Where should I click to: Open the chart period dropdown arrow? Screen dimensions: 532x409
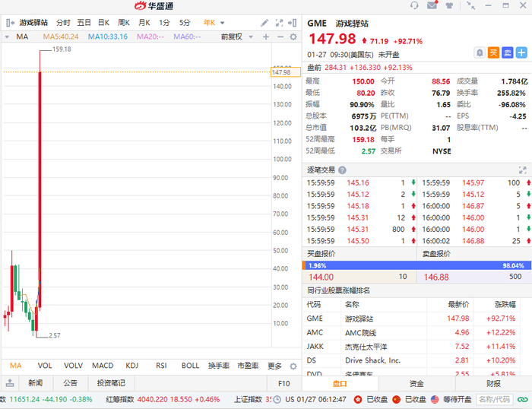222,23
